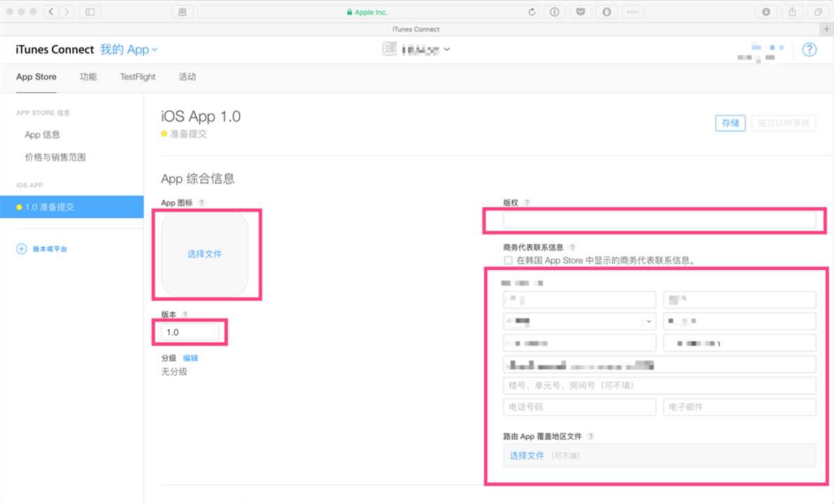Screen dimensions: 834x504
Task: Click 选择文件 under 路由 App 覆盖地区文件
Action: click(527, 456)
